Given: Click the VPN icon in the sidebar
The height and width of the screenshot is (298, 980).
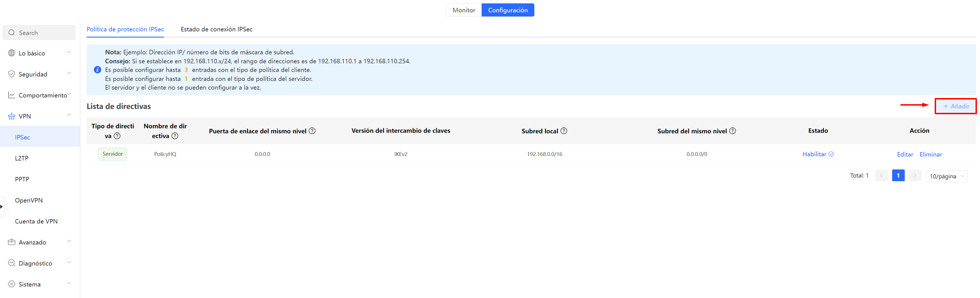Looking at the screenshot, I should [x=11, y=116].
